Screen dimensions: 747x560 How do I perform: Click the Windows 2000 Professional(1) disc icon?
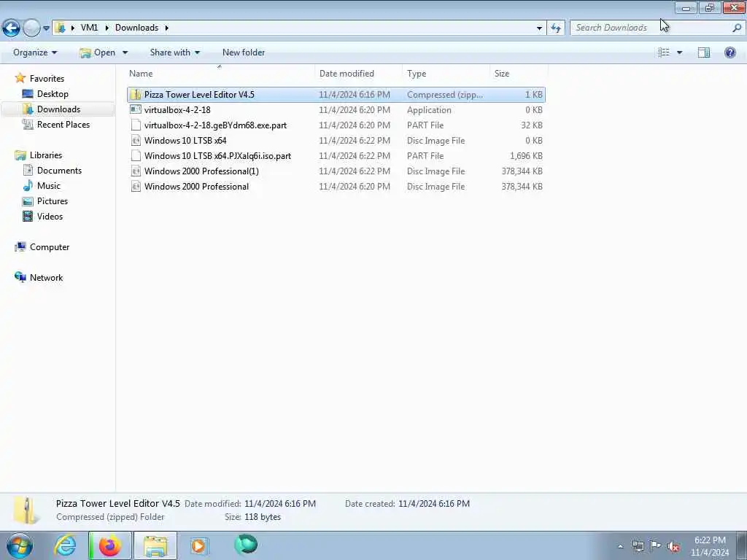[136, 171]
